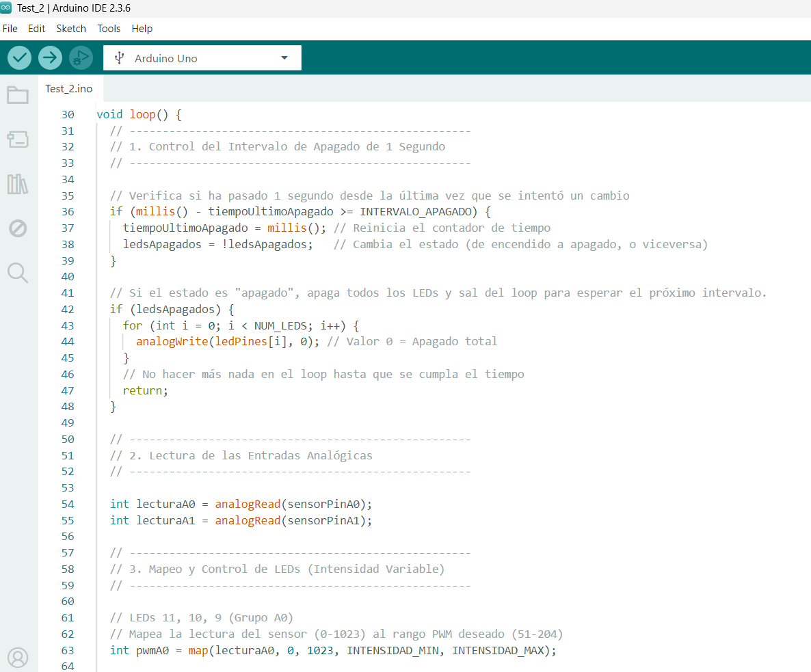Click the Verify checkmark button
Viewport: 811px width, 672px height.
[20, 58]
